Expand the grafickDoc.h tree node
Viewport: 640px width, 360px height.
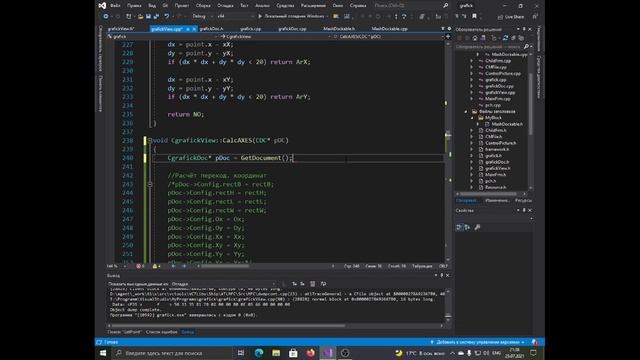click(x=472, y=162)
